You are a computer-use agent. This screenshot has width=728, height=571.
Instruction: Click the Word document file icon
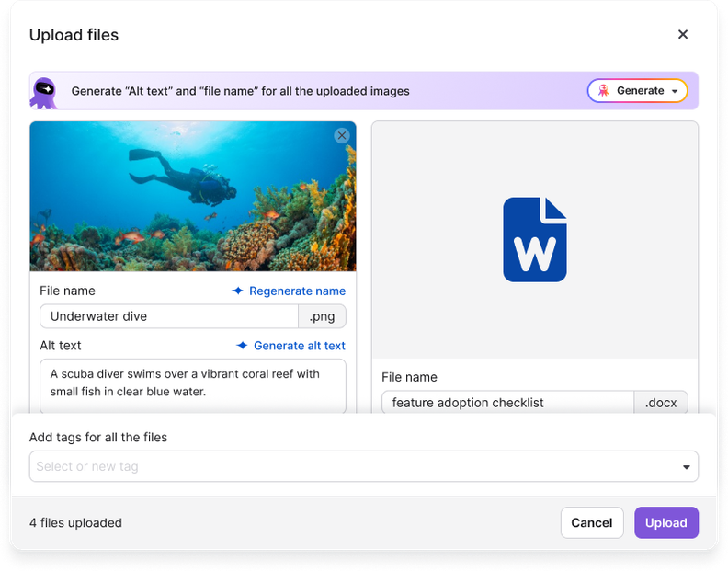coord(535,239)
